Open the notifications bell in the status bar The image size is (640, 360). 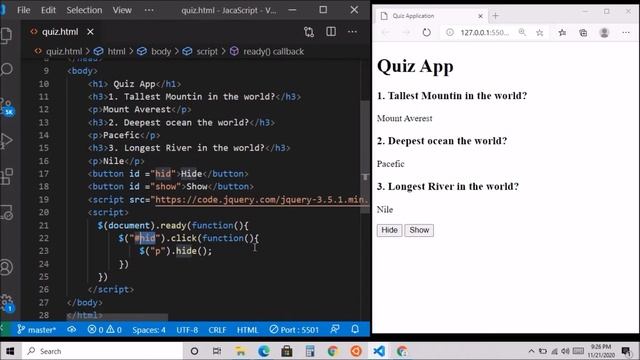[x=355, y=329]
